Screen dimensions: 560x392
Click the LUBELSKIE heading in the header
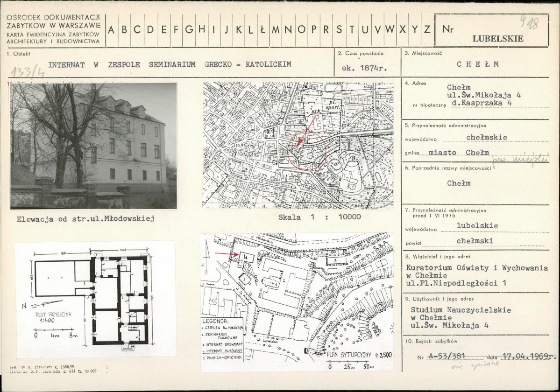click(x=497, y=39)
